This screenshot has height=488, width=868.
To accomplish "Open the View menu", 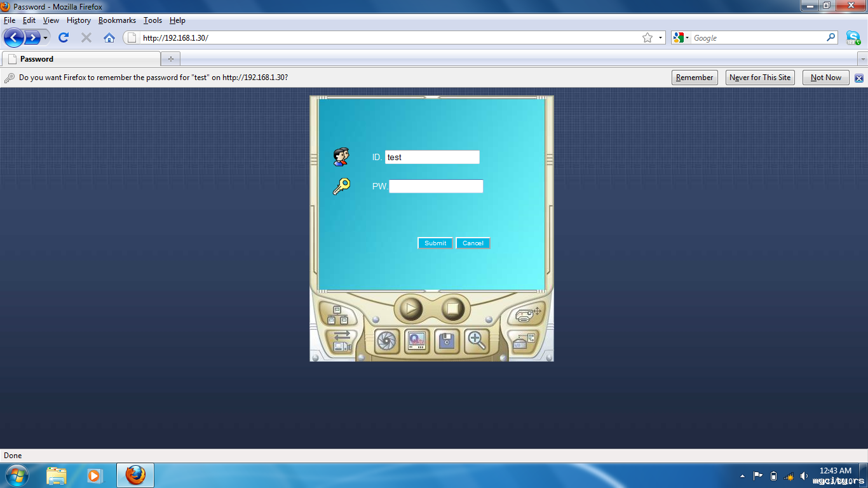I will pyautogui.click(x=51, y=20).
